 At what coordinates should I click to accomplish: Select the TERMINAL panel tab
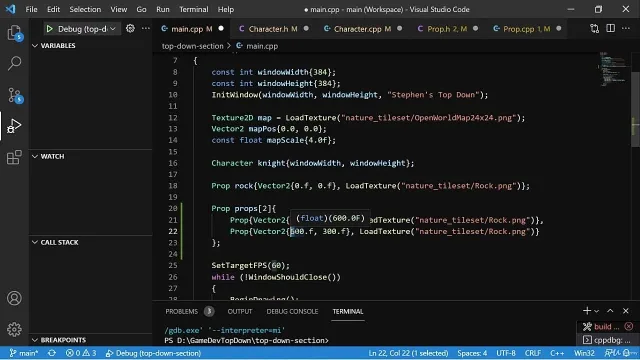pyautogui.click(x=348, y=311)
